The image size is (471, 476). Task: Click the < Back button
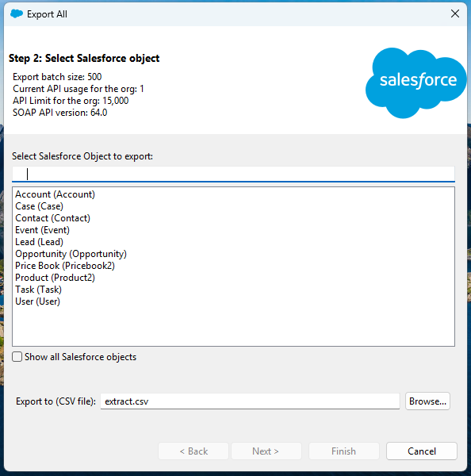193,451
